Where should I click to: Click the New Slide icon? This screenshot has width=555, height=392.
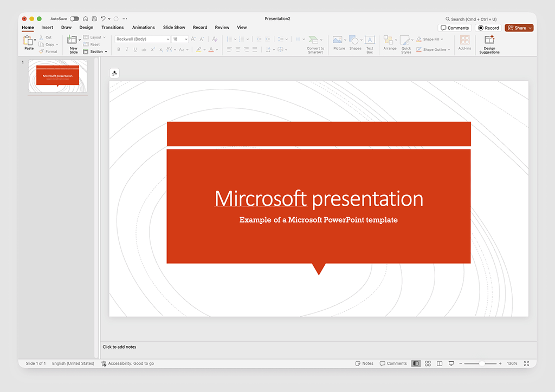point(72,40)
